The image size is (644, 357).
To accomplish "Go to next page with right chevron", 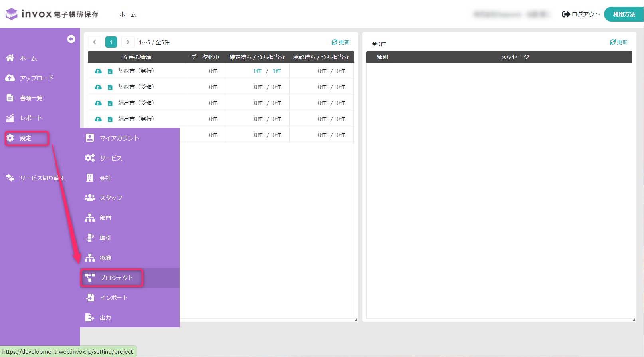I will (x=128, y=42).
